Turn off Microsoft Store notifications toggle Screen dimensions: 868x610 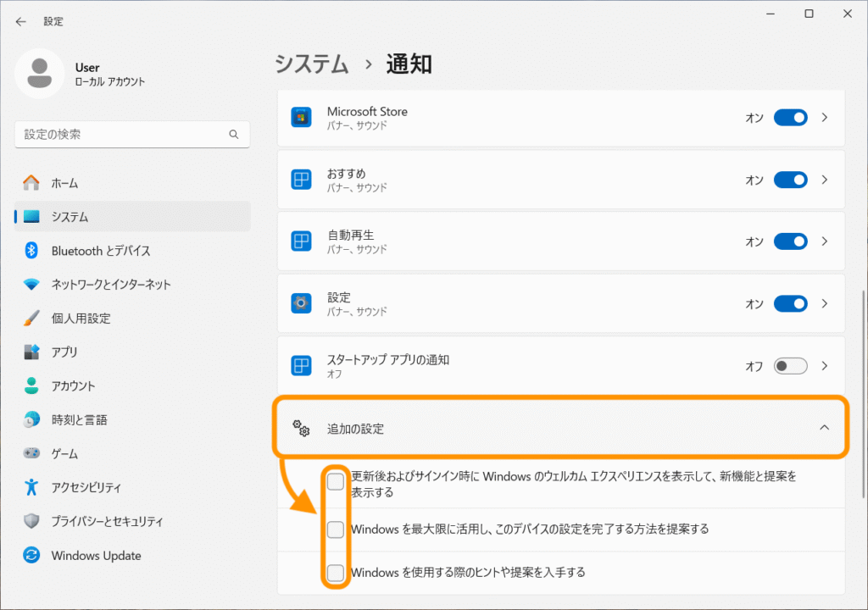(x=791, y=118)
